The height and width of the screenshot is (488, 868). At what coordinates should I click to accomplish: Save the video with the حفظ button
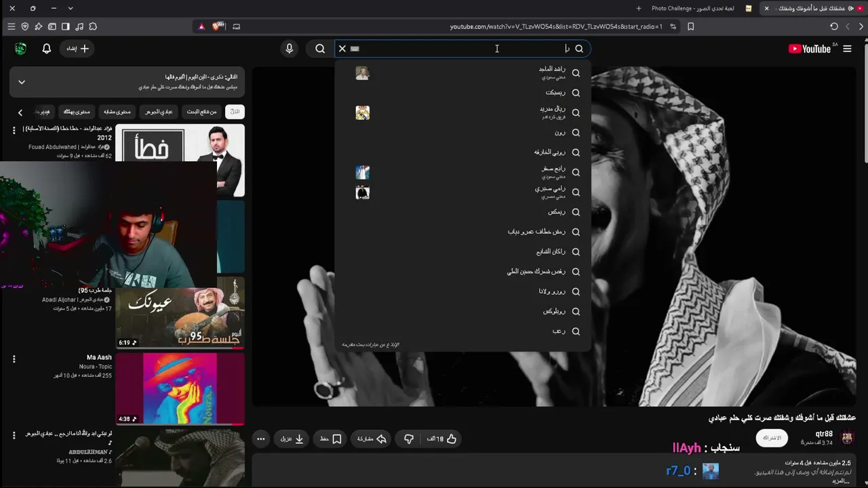coord(330,439)
